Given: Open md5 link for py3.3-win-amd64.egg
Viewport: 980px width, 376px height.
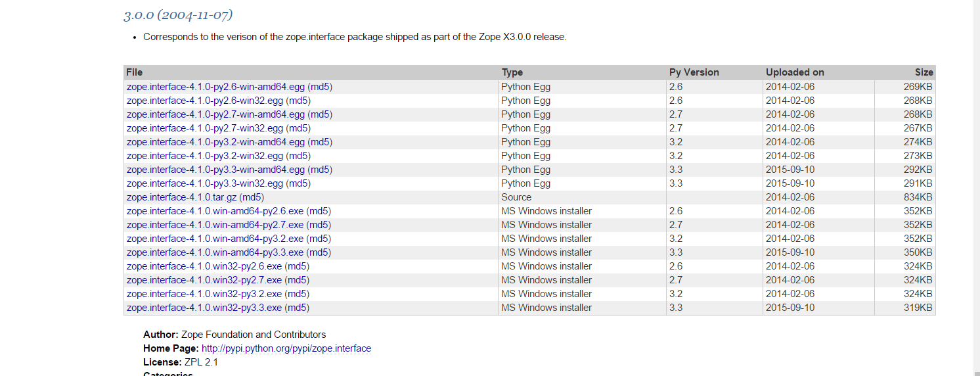Looking at the screenshot, I should click(320, 170).
